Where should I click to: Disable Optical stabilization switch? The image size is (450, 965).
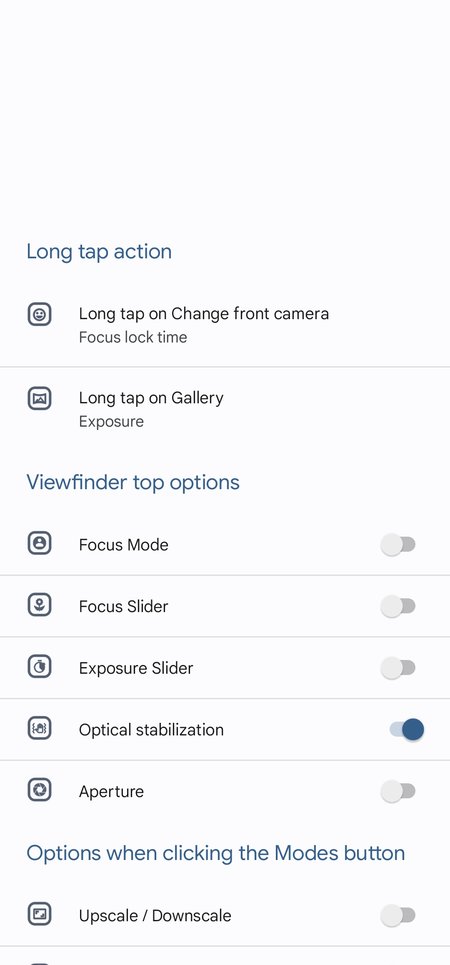tap(406, 729)
